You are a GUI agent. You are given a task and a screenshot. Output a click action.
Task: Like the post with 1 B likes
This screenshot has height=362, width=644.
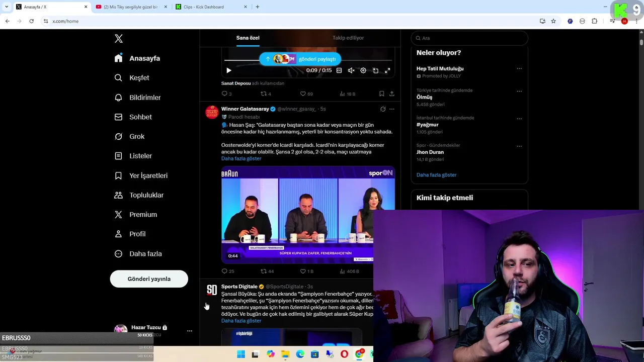click(x=306, y=271)
